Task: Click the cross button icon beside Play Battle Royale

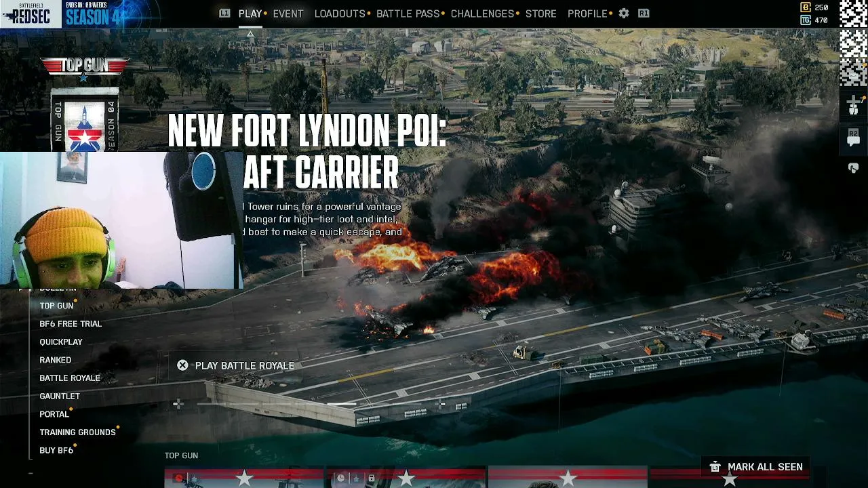Action: click(182, 365)
